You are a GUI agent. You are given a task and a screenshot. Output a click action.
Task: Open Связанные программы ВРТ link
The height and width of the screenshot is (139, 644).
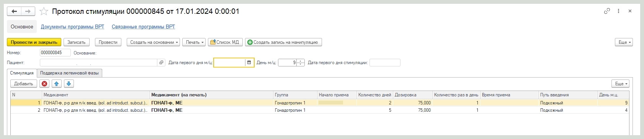[143, 26]
